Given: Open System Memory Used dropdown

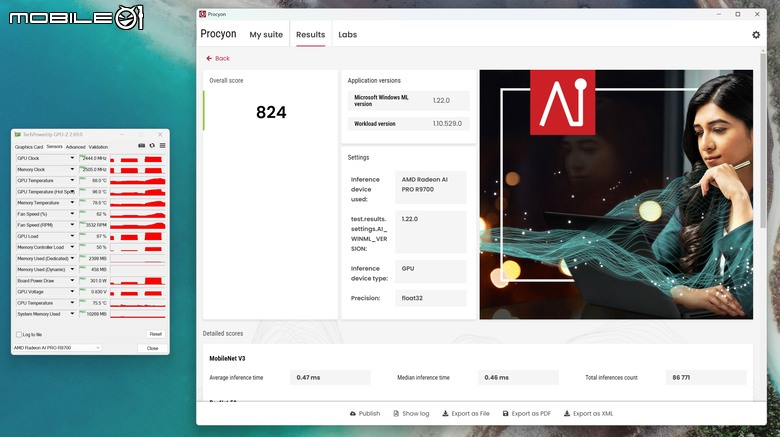Looking at the screenshot, I should [72, 314].
